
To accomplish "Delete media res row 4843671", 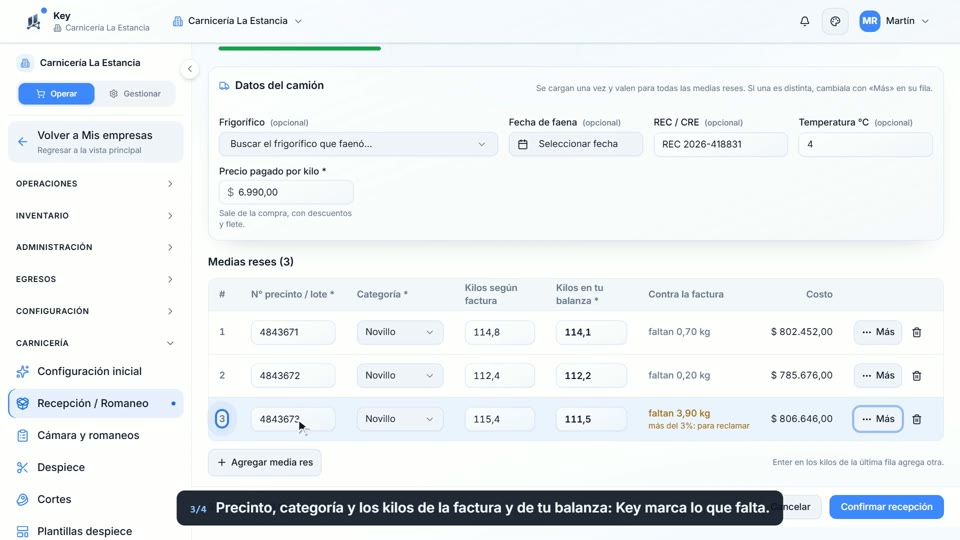I will point(917,332).
